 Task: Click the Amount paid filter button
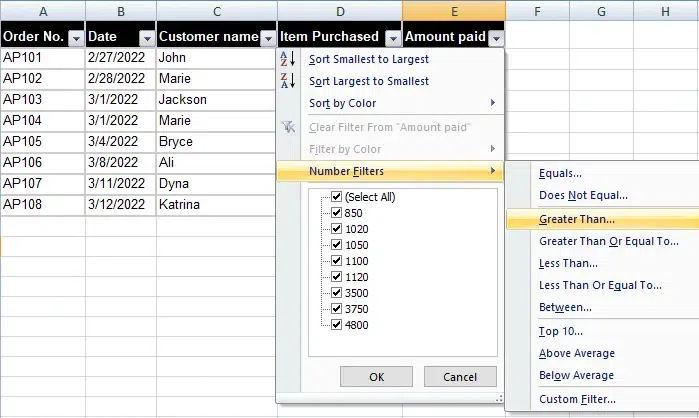tap(495, 37)
